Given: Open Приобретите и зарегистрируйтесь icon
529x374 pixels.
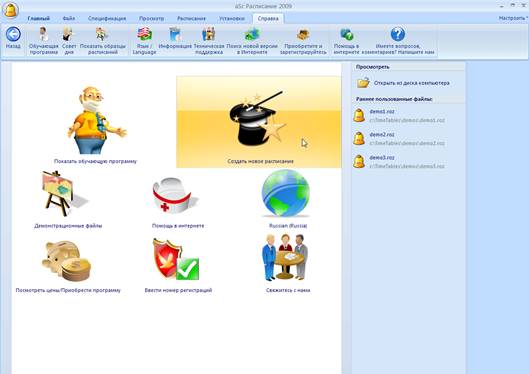Looking at the screenshot, I should pos(303,34).
